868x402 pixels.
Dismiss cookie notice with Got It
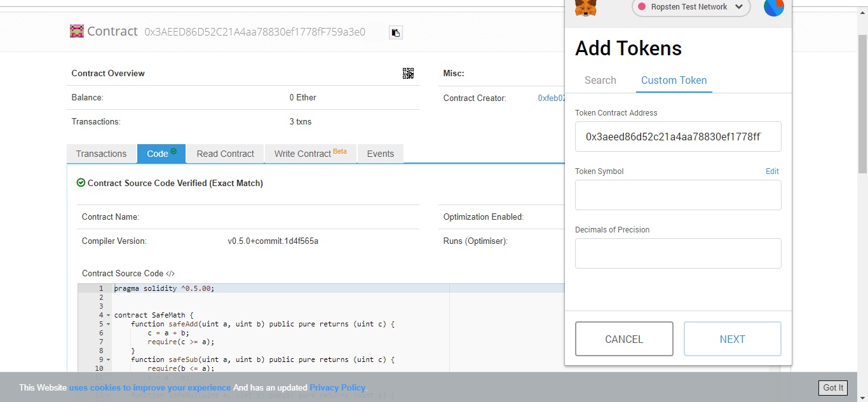point(832,387)
